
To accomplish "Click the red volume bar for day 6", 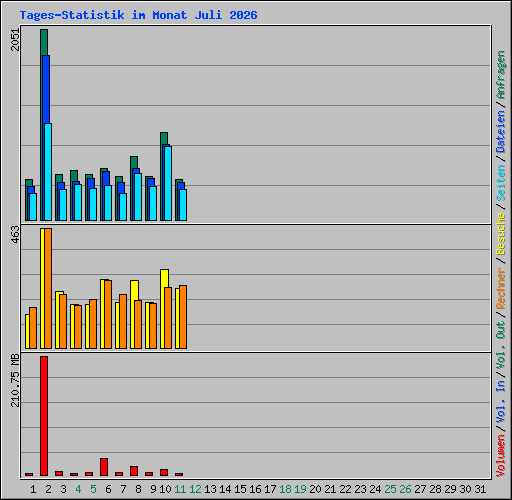I will (104, 467).
